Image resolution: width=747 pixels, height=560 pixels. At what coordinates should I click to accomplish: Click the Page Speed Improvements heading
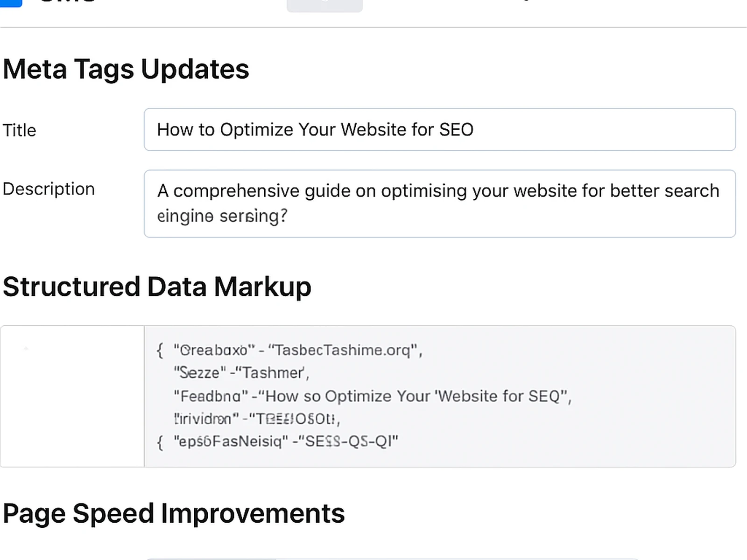tap(174, 513)
